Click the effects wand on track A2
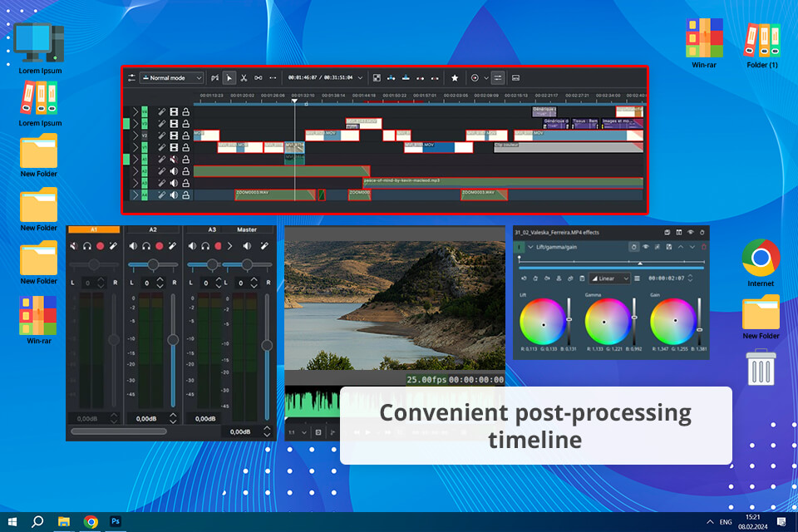 [x=162, y=171]
